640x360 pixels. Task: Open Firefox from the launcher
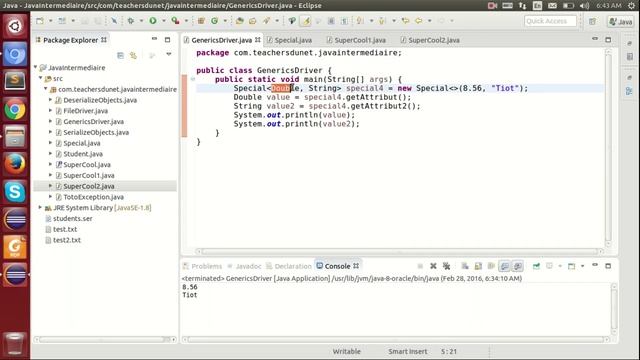tap(15, 164)
